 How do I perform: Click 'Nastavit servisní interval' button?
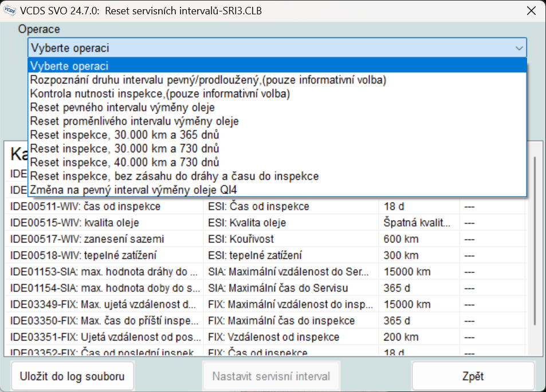[x=271, y=377]
